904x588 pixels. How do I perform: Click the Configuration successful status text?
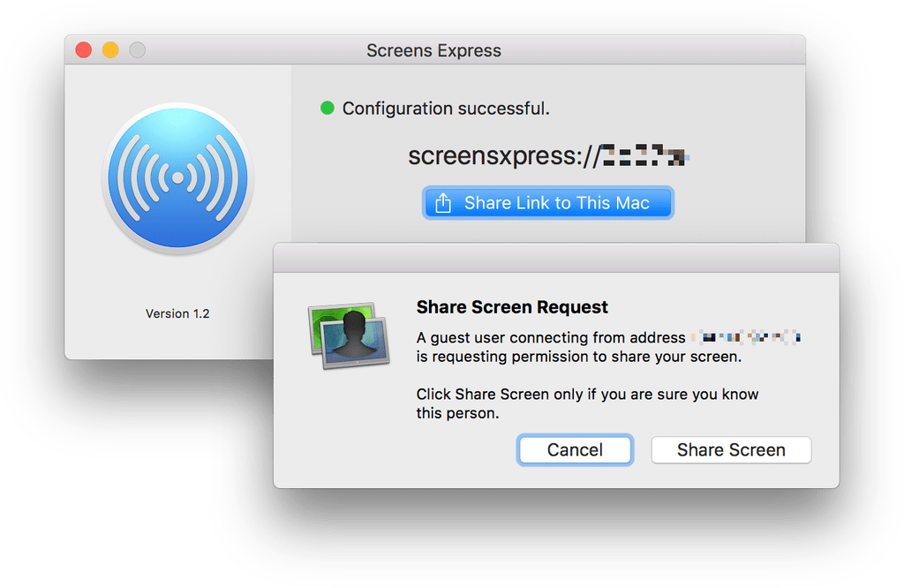[x=446, y=109]
